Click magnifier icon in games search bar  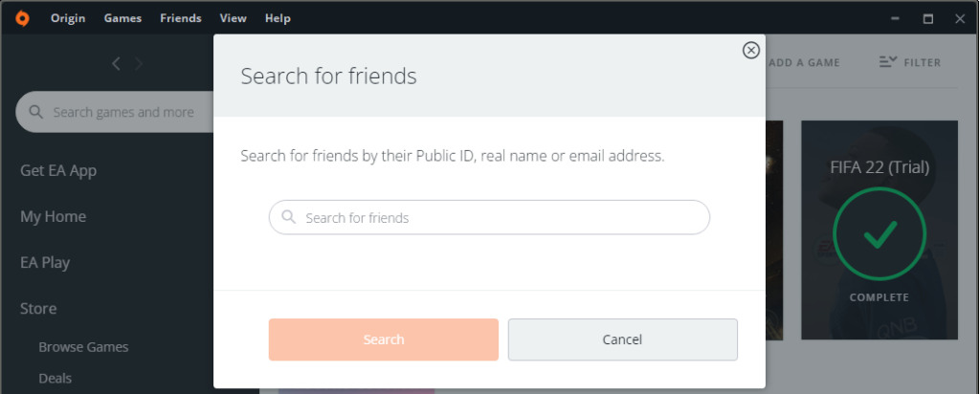click(36, 112)
